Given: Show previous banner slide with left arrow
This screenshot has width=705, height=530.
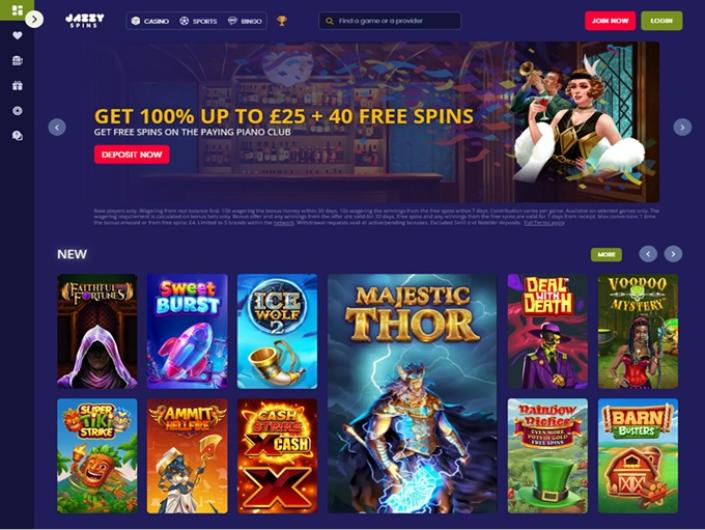Looking at the screenshot, I should (57, 127).
